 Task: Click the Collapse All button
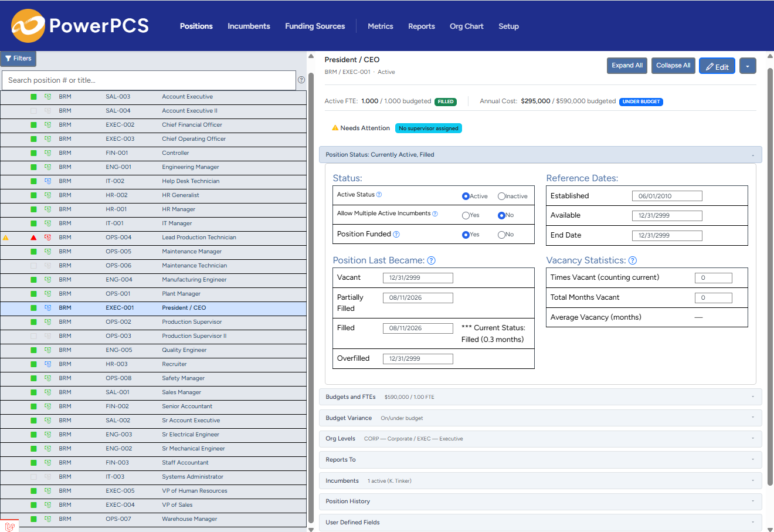[673, 66]
